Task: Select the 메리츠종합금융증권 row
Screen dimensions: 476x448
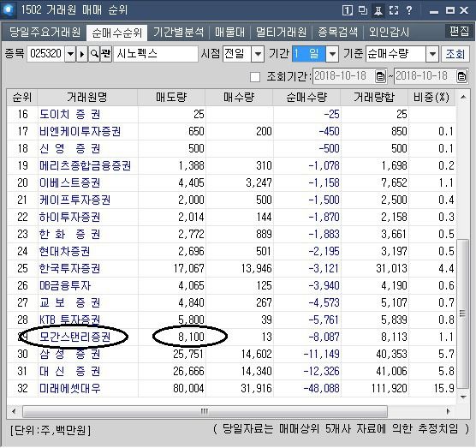Action: pyautogui.click(x=231, y=166)
